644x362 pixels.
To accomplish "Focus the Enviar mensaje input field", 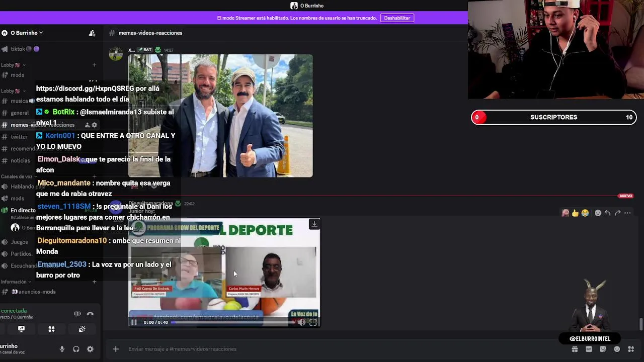I will [342, 349].
